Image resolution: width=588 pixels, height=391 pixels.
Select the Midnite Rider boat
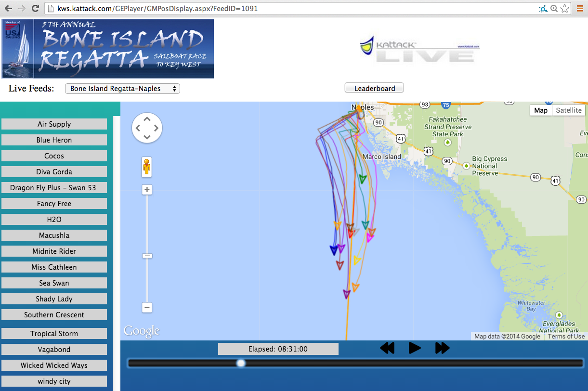coord(54,251)
